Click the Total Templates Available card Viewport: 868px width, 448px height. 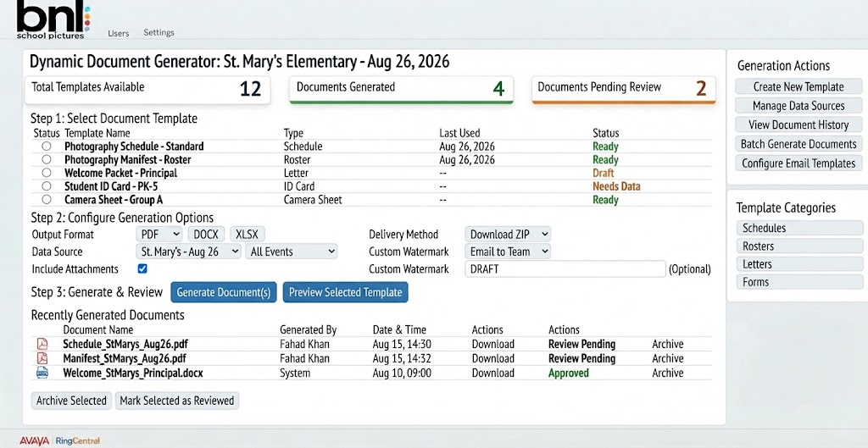click(x=147, y=89)
